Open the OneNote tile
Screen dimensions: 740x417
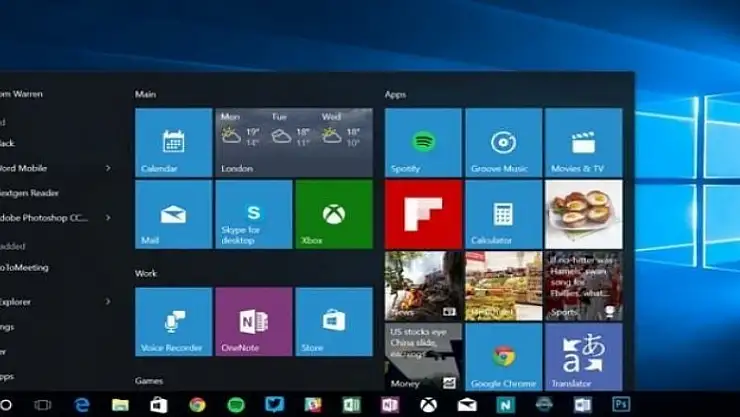pyautogui.click(x=253, y=321)
